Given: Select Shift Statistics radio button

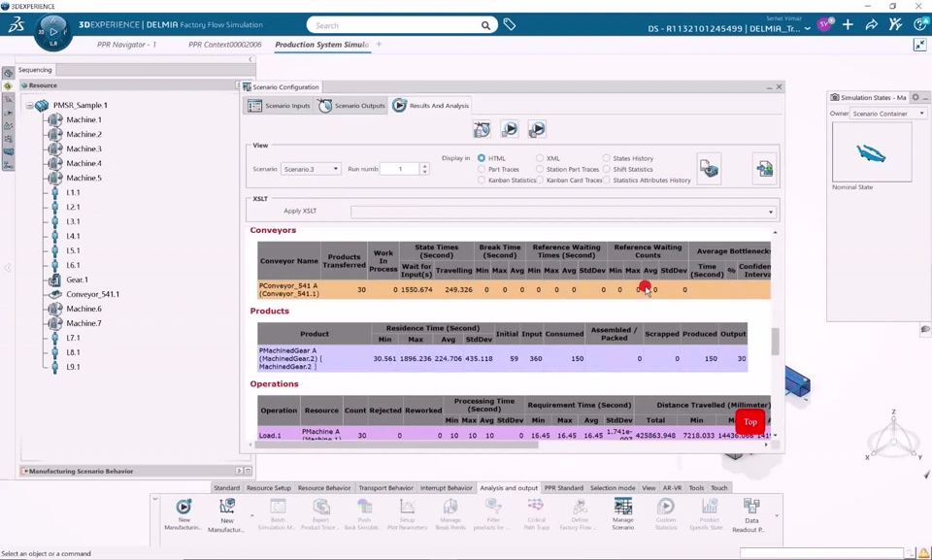Looking at the screenshot, I should point(606,169).
